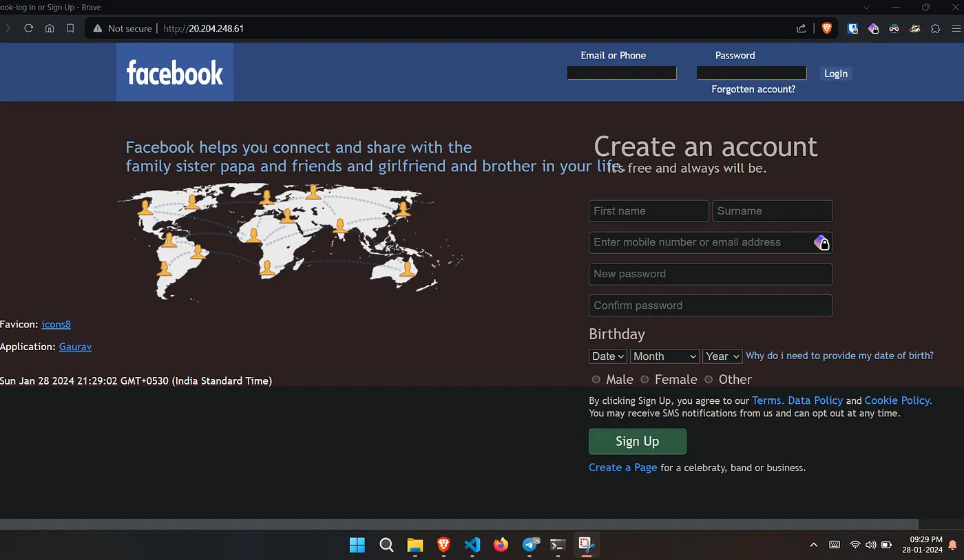This screenshot has width=964, height=560.
Task: Select the Female radio button
Action: tap(645, 380)
